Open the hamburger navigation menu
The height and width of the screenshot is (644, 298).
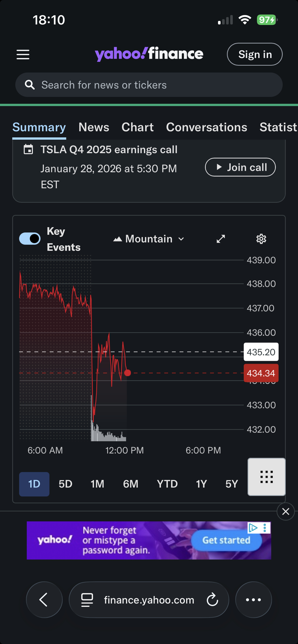pyautogui.click(x=23, y=54)
